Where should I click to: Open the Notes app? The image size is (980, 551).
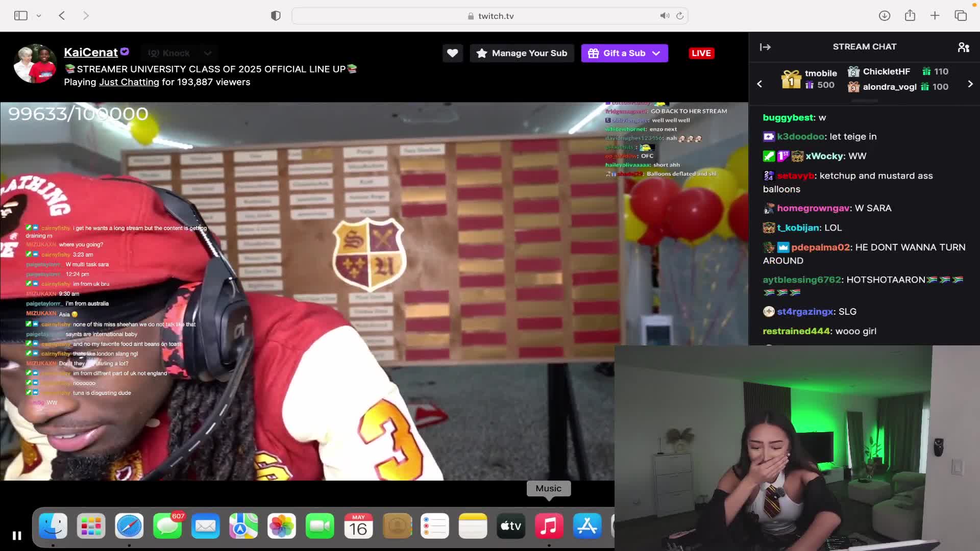pyautogui.click(x=473, y=526)
